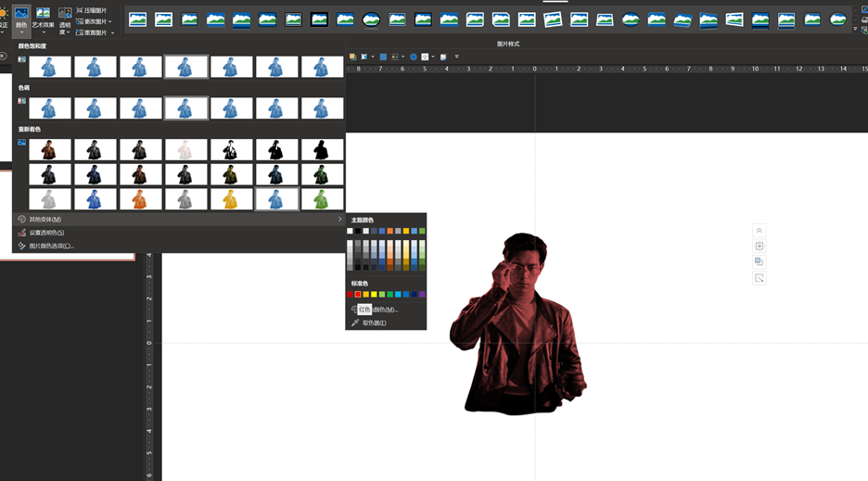Choose the yellow standard color swatch

pos(375,295)
